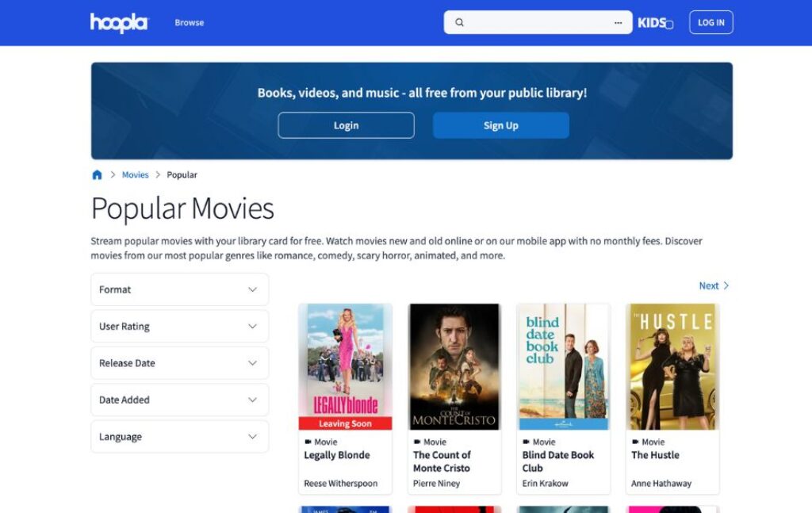The image size is (812, 513).
Task: Toggle the KIDS mode checkbox
Action: point(669,25)
